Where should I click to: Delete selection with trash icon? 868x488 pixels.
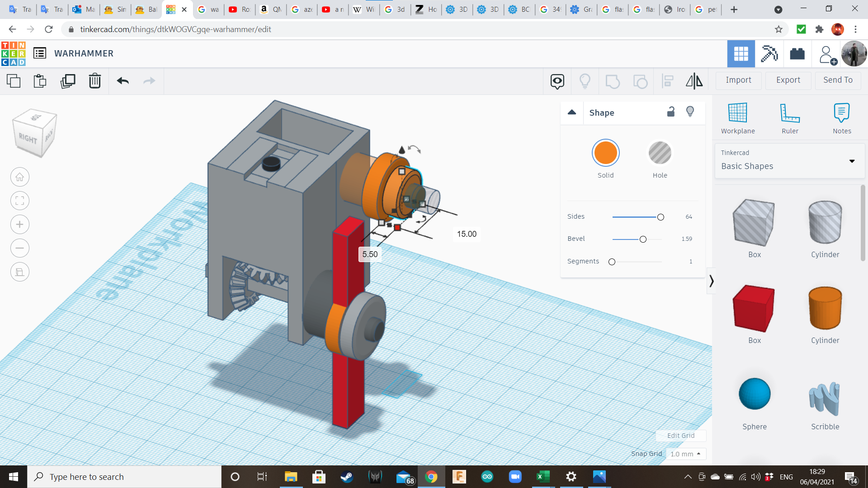pos(95,81)
